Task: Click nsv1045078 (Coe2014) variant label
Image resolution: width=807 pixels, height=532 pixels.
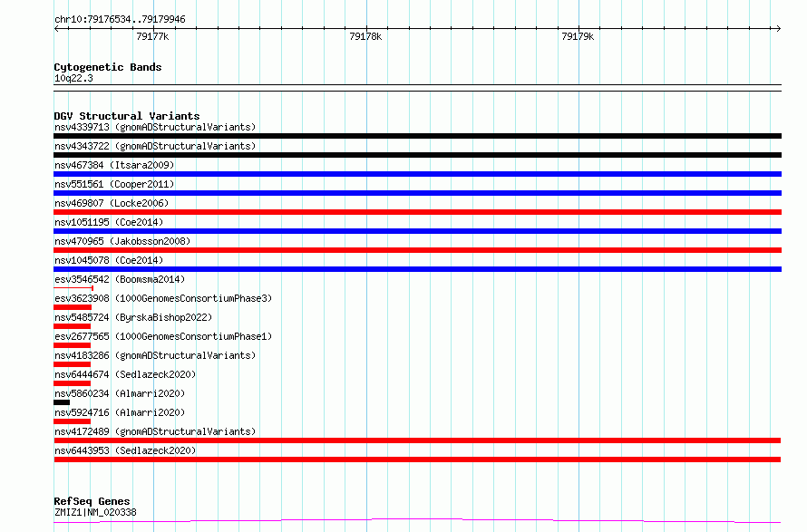Action: pos(109,260)
